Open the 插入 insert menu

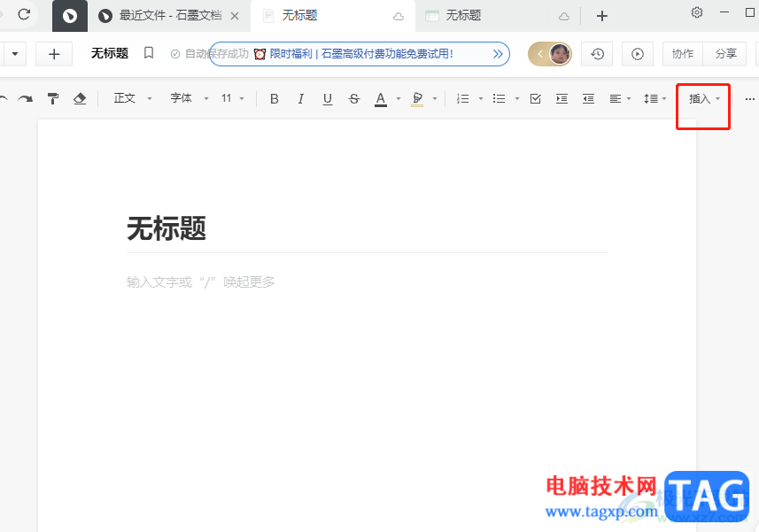pyautogui.click(x=704, y=98)
